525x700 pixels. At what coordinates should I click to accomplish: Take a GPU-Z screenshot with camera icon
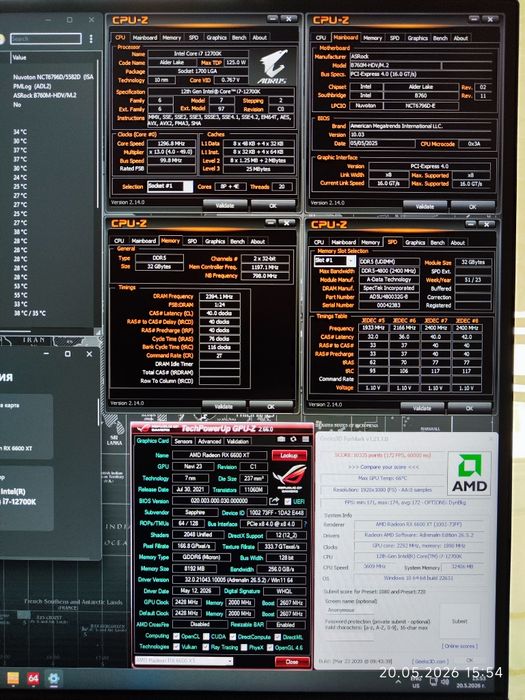pos(281,440)
